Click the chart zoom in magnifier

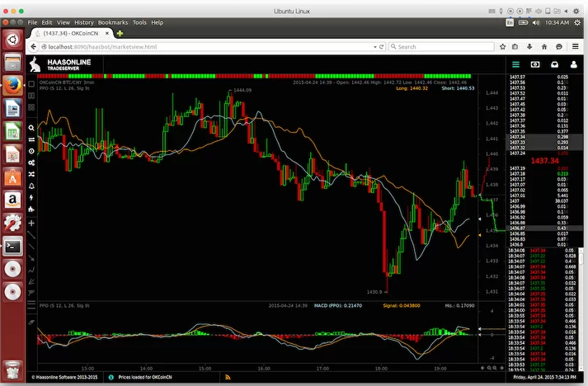[495, 368]
